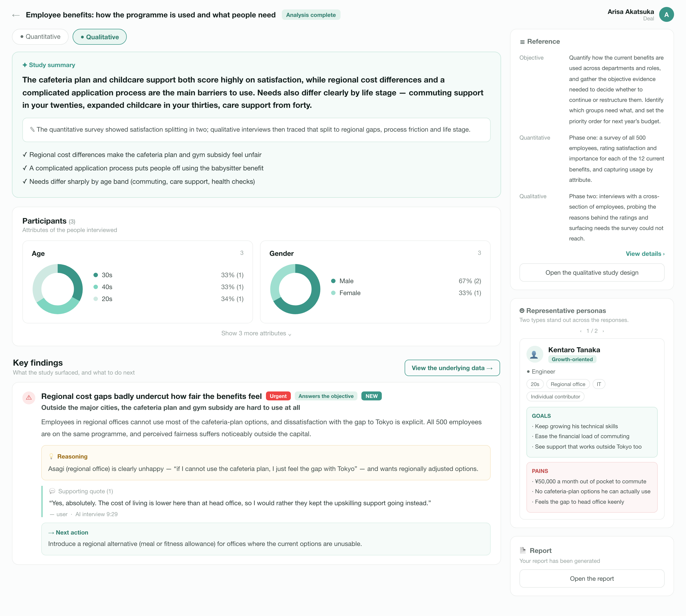The width and height of the screenshot is (686, 616).
Task: Click the Urgent tag
Action: [x=278, y=396]
